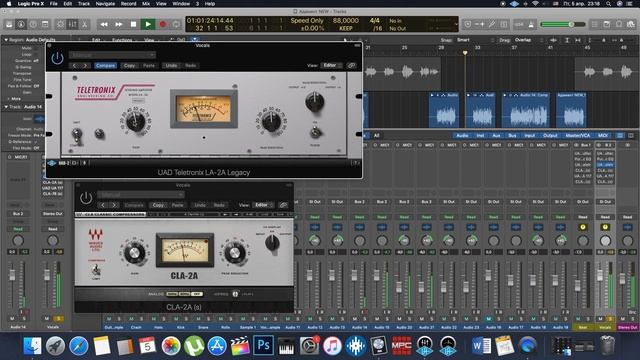Flip the CLA-2A Compress/Limit switch
Screen dimensions: 640x360
(x=96, y=269)
